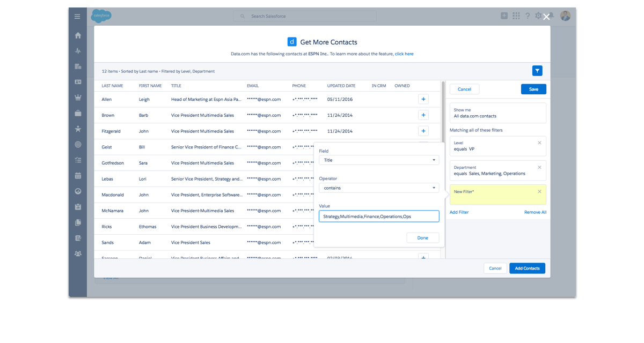644x343 pixels.
Task: Remove the Department filter with X
Action: click(539, 167)
